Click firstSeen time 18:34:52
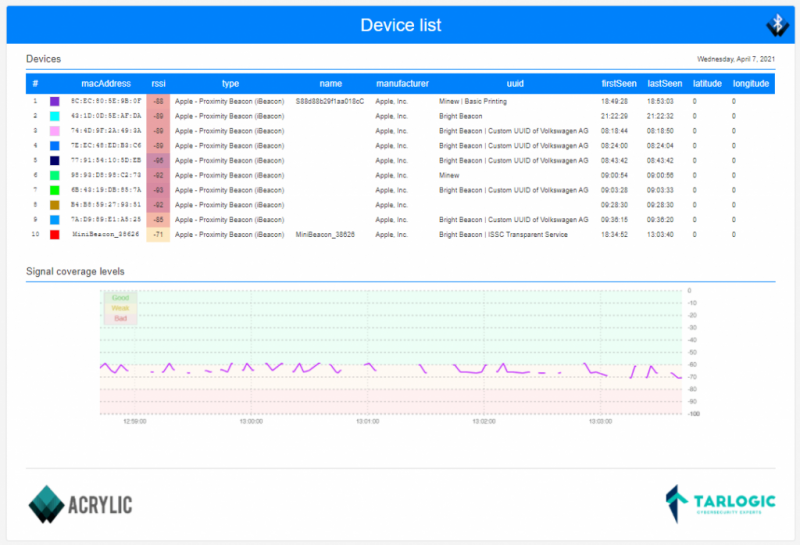The width and height of the screenshot is (800, 545). click(x=614, y=235)
